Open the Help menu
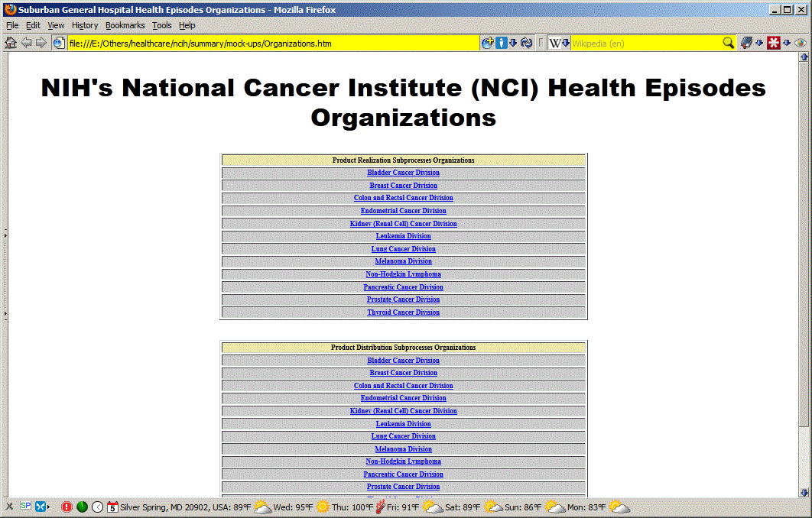Viewport: 812px width, 518px height. click(x=187, y=25)
